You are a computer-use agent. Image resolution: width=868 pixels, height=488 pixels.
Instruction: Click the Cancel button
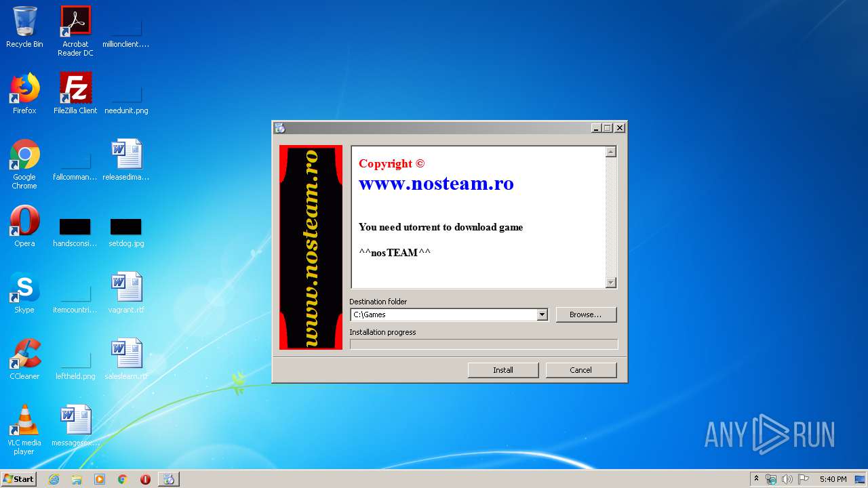point(581,370)
